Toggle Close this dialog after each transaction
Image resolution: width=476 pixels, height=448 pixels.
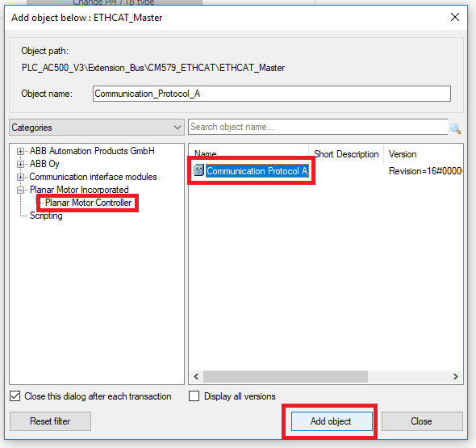15,396
